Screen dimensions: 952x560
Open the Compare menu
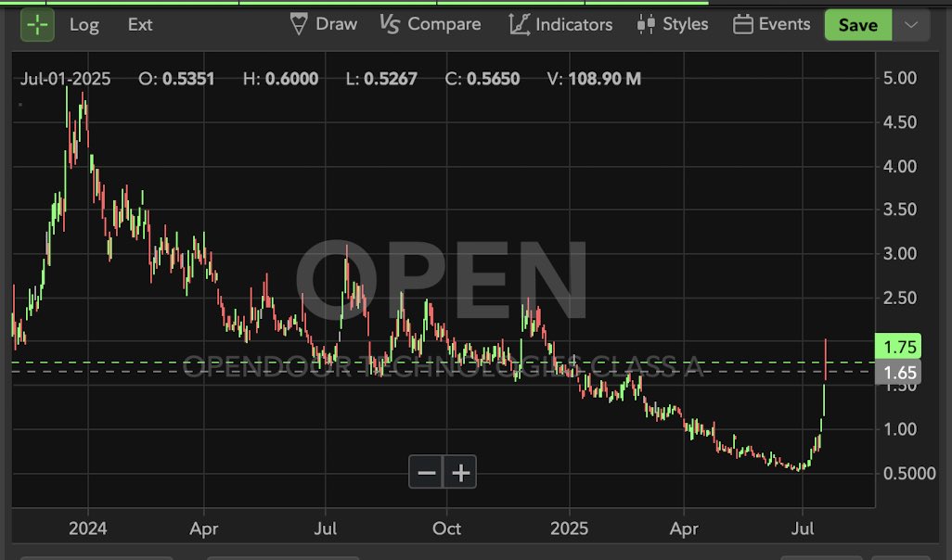(431, 24)
